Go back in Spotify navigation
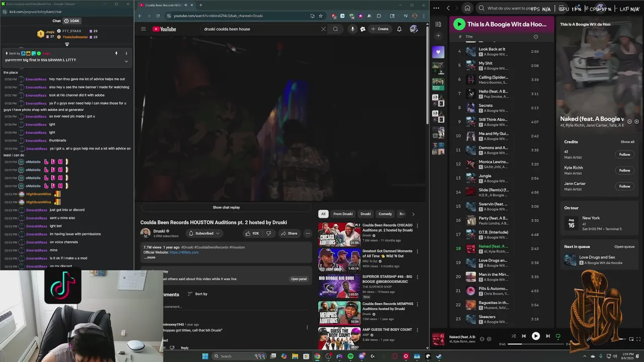 point(448,8)
